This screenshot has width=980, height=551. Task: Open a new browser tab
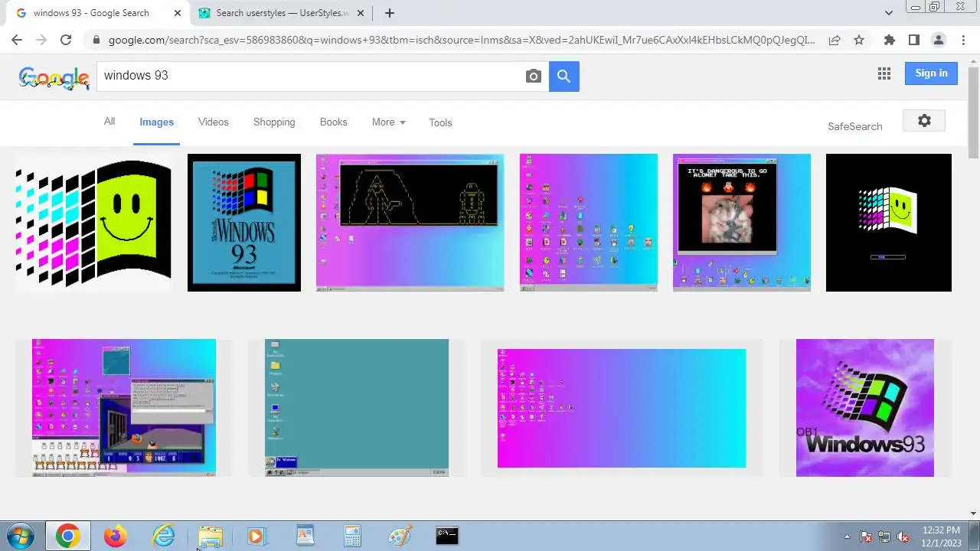click(390, 13)
